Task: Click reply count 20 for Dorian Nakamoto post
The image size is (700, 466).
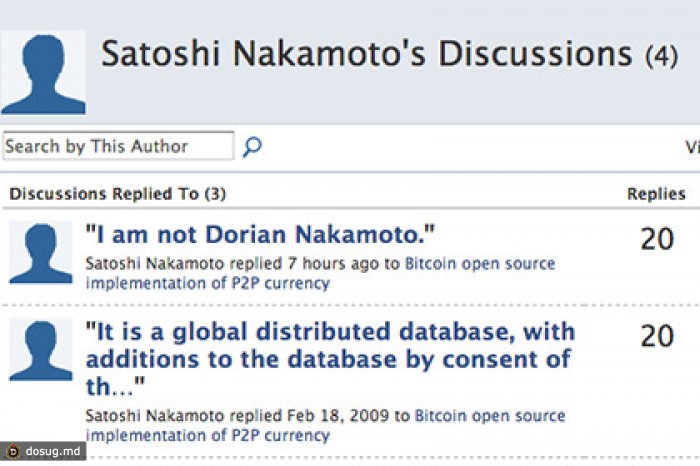Action: tap(657, 240)
